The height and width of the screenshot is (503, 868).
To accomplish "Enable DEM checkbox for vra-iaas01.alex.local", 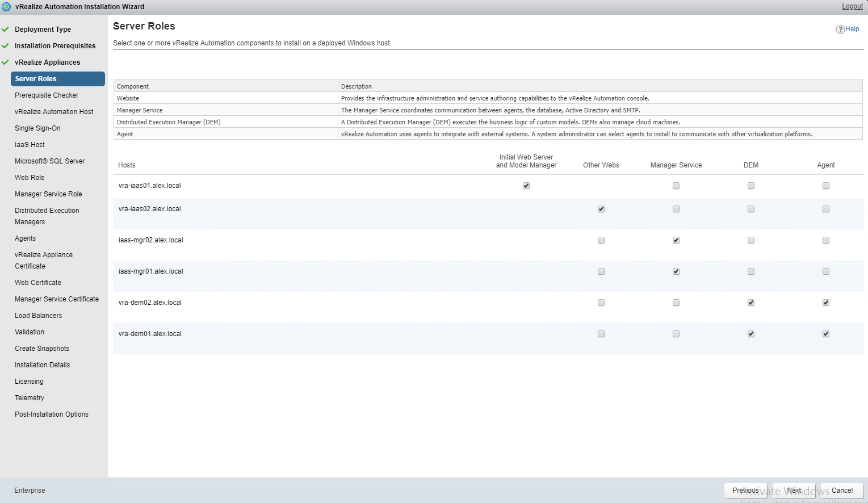I will (x=751, y=186).
